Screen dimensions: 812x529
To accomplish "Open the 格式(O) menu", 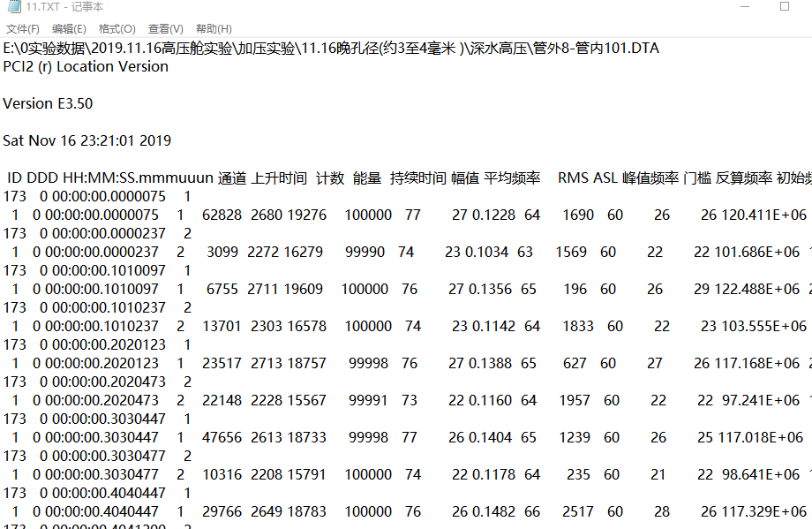I will pyautogui.click(x=118, y=28).
